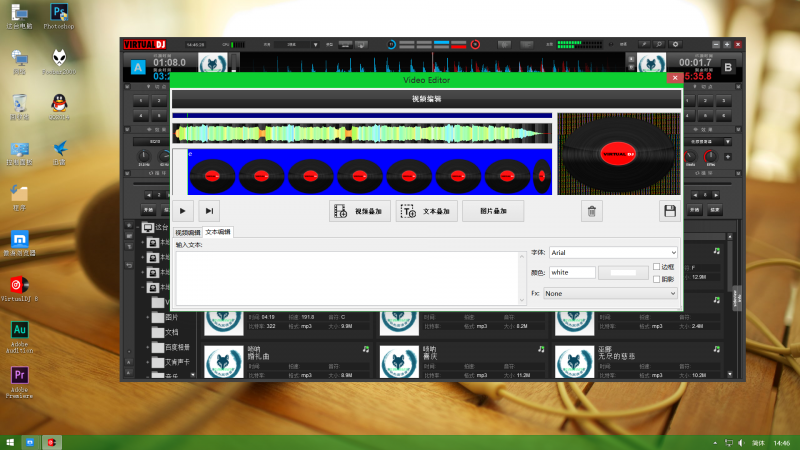Click the white color swatch button
This screenshot has width=800, height=450.
[623, 272]
